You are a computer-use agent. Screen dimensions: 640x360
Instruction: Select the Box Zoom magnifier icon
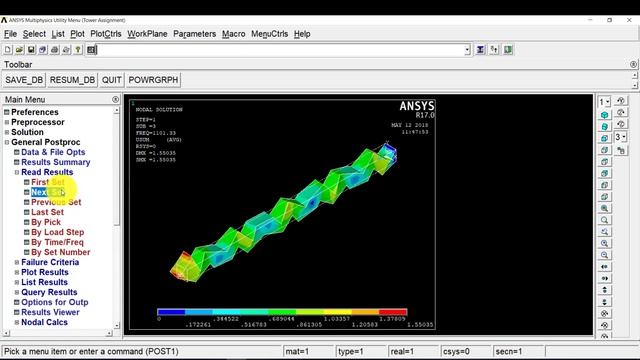click(x=604, y=220)
